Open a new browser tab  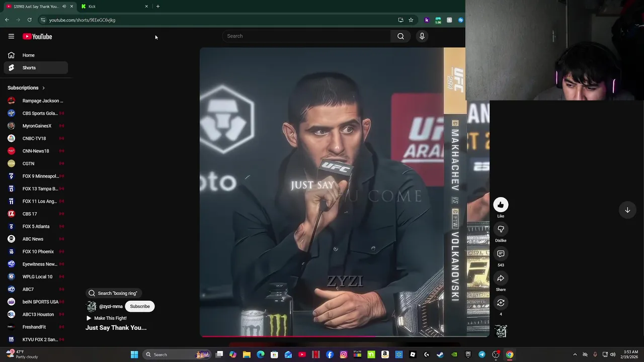point(158,7)
